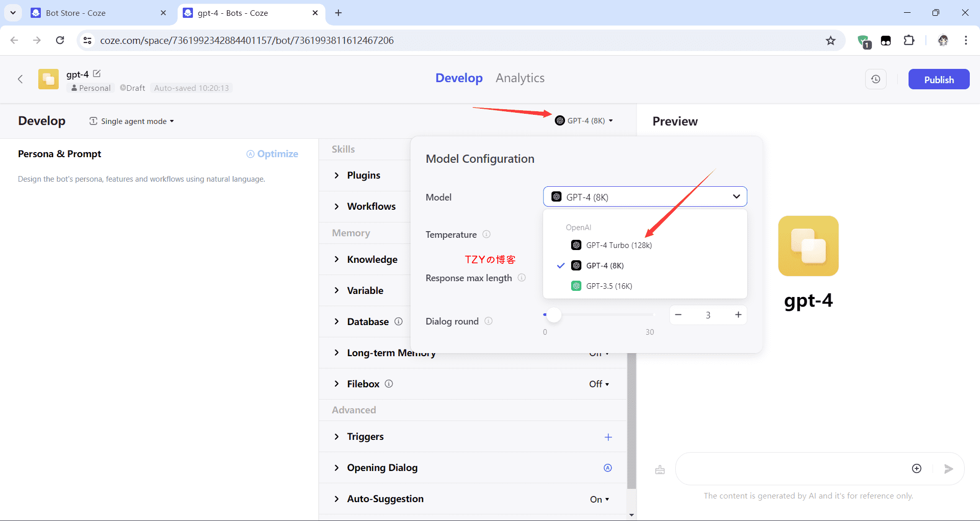Select GPT-3.5 (16K) model option
The height and width of the screenshot is (521, 980).
click(609, 286)
